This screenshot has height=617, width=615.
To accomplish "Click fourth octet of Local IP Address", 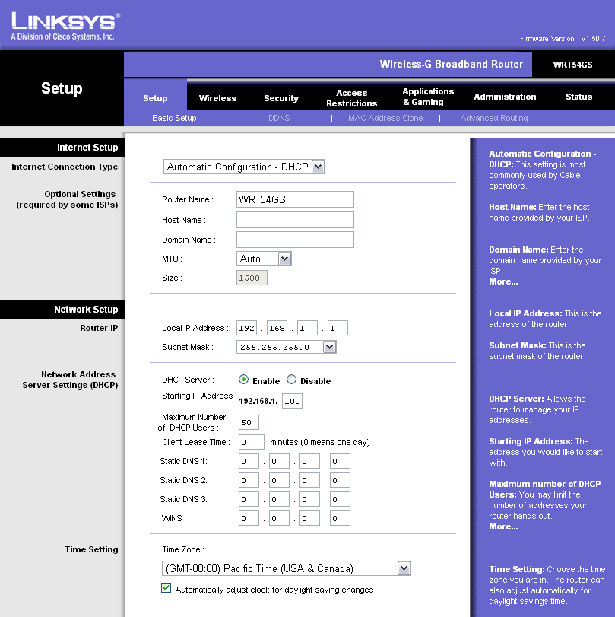I will (338, 328).
